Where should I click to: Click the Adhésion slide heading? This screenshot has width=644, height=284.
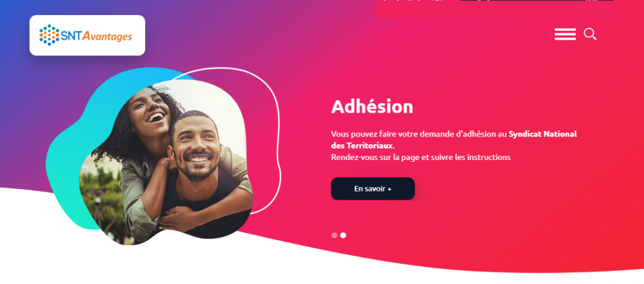372,107
